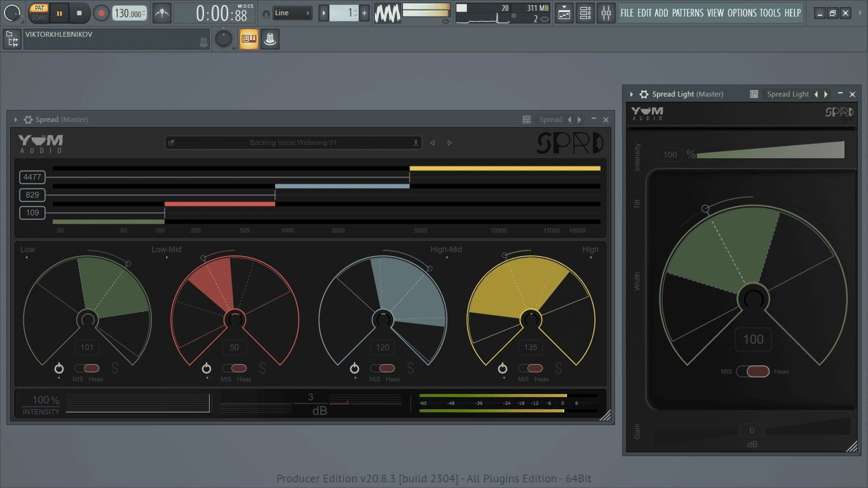
Task: Open the FILE menu
Action: [x=627, y=13]
